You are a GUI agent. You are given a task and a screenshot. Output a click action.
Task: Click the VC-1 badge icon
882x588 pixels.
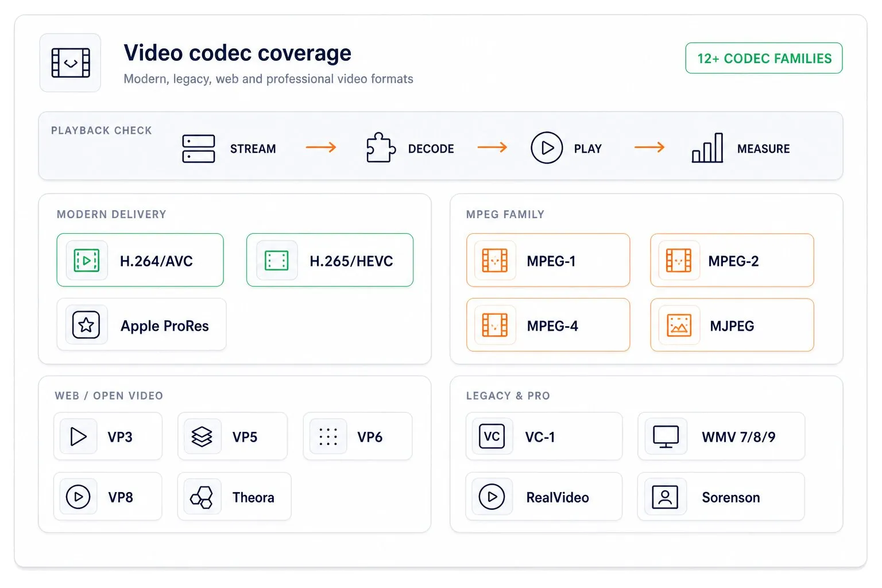(492, 436)
